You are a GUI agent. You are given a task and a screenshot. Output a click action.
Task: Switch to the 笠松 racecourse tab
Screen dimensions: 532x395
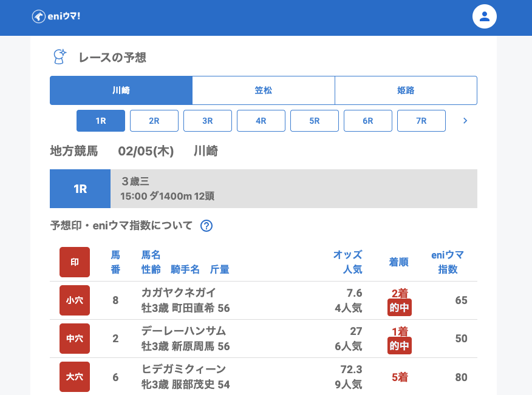264,90
